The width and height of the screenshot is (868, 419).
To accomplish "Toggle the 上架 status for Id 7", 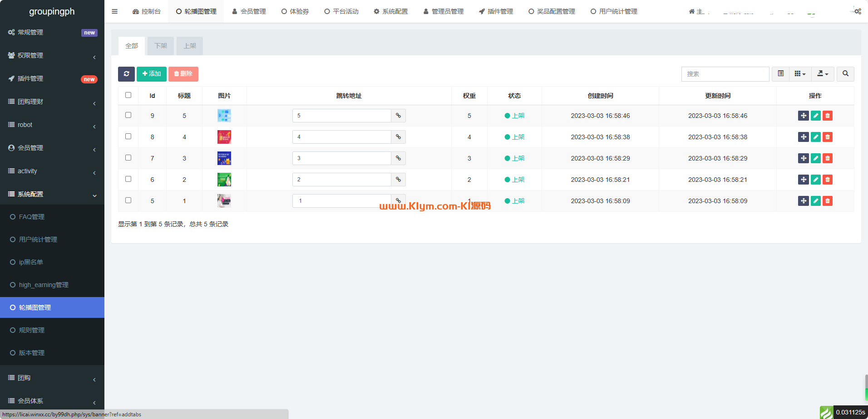I will (x=514, y=158).
